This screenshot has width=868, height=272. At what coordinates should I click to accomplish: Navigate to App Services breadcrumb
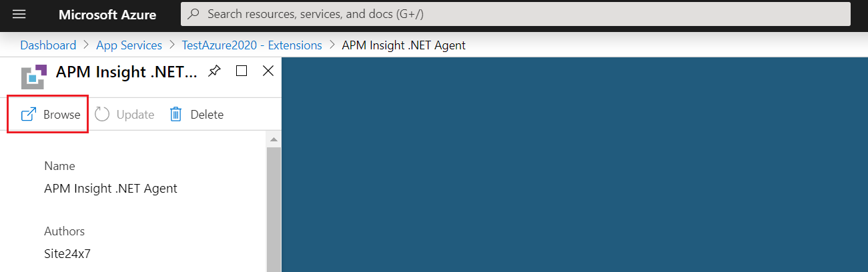129,45
